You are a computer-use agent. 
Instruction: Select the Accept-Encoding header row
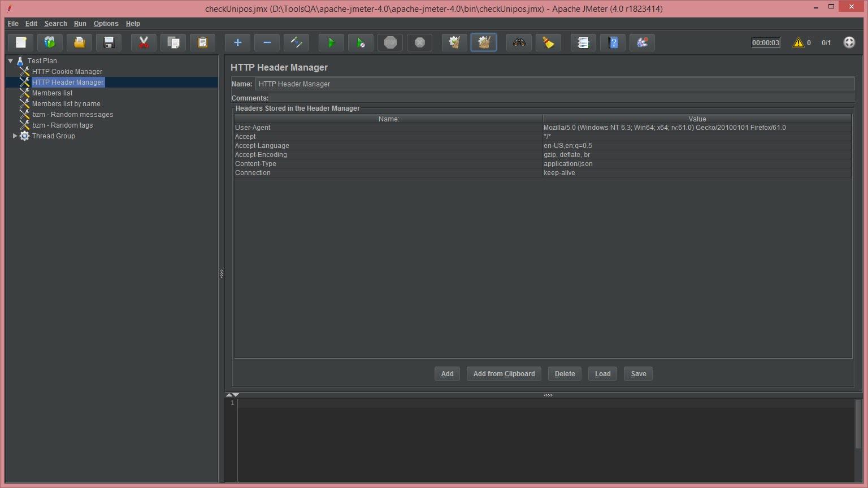coord(543,155)
